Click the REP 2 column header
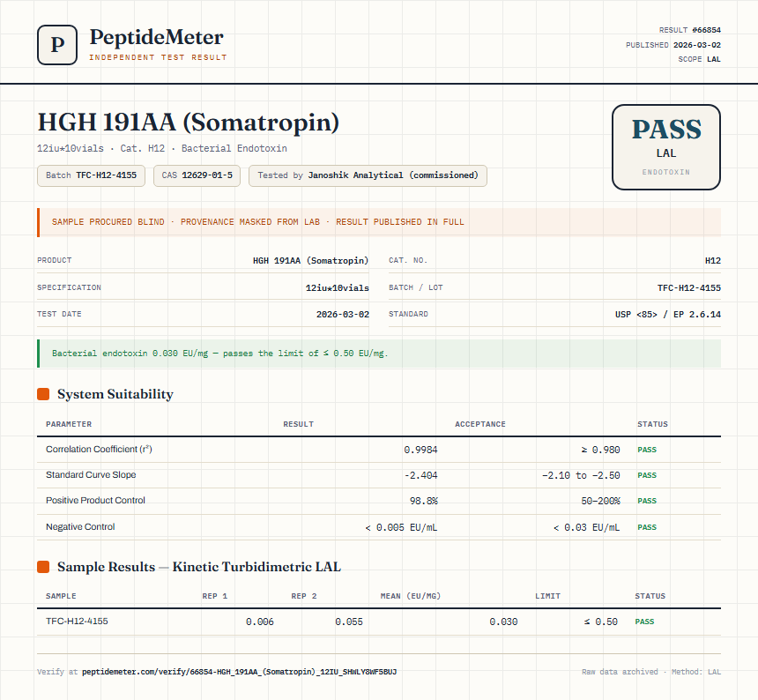 click(x=303, y=596)
